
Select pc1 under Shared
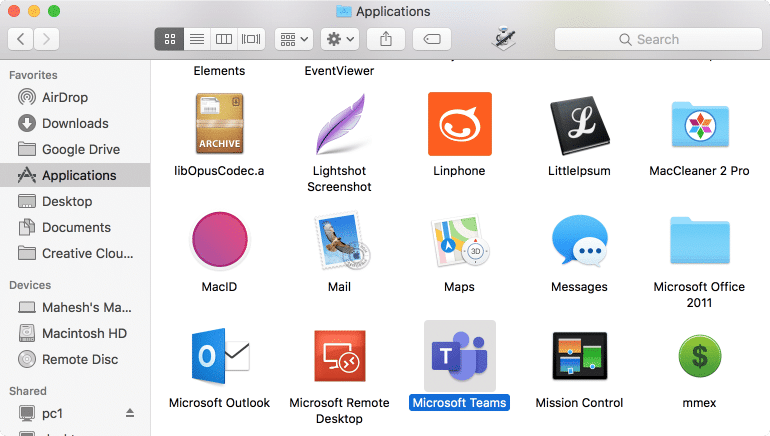pos(75,413)
